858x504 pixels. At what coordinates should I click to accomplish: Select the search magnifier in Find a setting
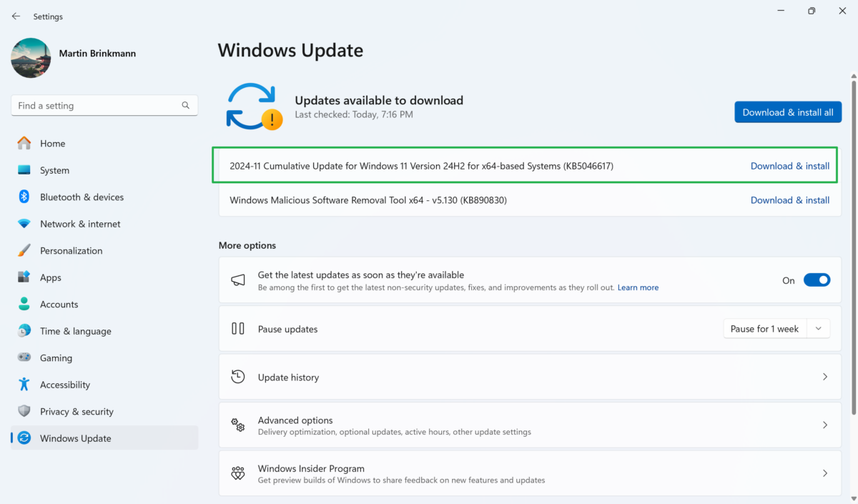click(x=185, y=105)
